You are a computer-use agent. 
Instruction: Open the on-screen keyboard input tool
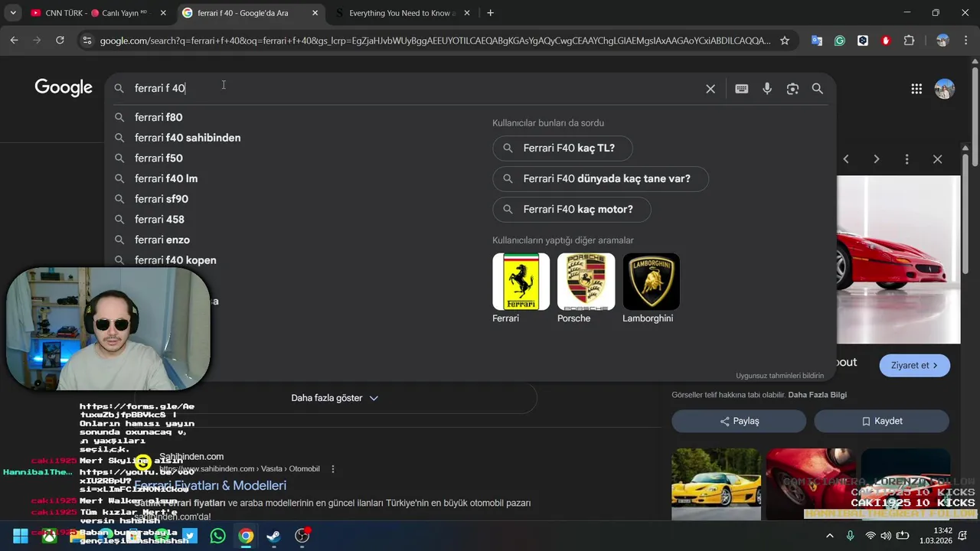(x=741, y=89)
